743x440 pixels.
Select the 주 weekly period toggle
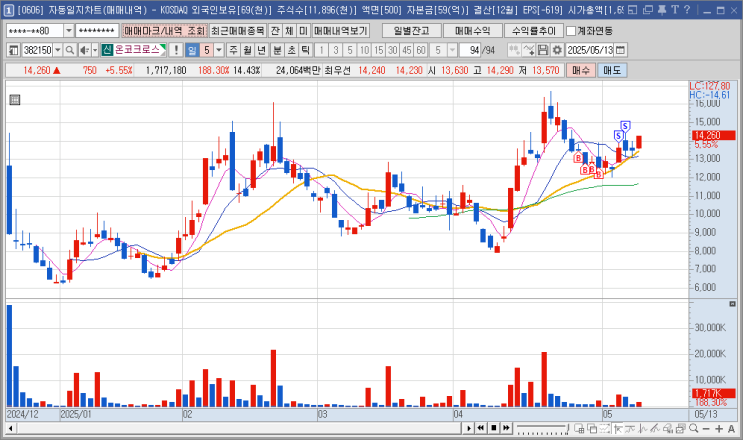tap(234, 50)
